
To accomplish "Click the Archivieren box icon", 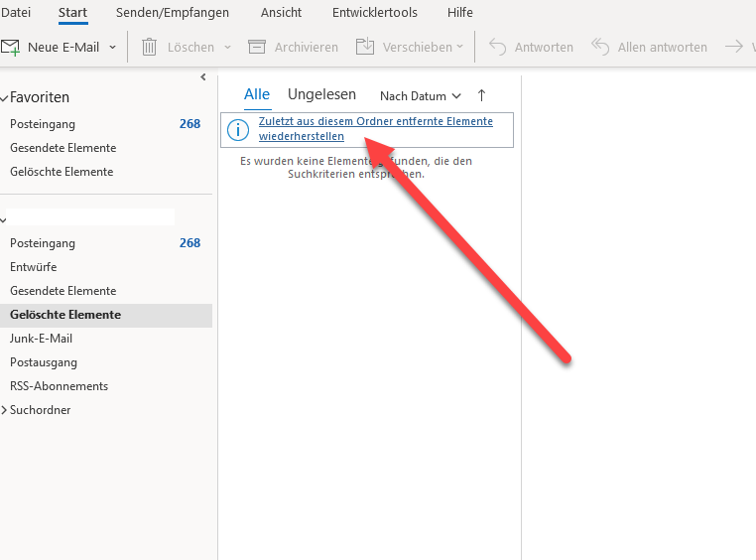I will 257,47.
